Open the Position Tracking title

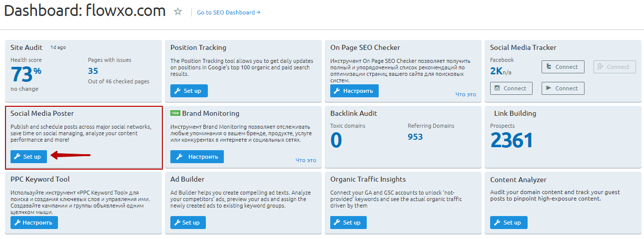click(198, 47)
